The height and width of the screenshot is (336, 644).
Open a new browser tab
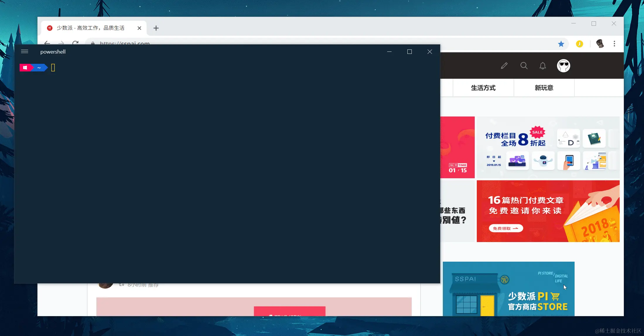point(156,28)
